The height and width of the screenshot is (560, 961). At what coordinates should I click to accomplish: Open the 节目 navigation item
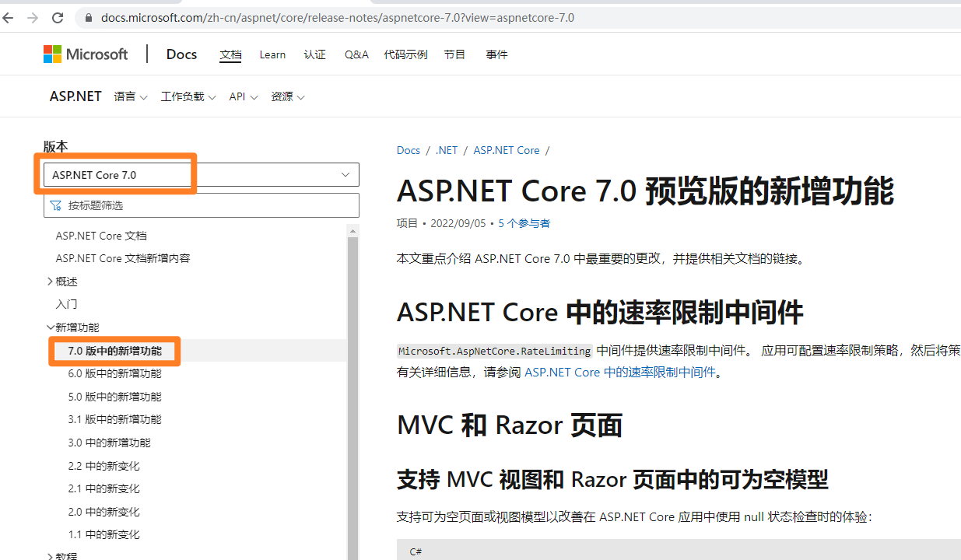coord(454,54)
